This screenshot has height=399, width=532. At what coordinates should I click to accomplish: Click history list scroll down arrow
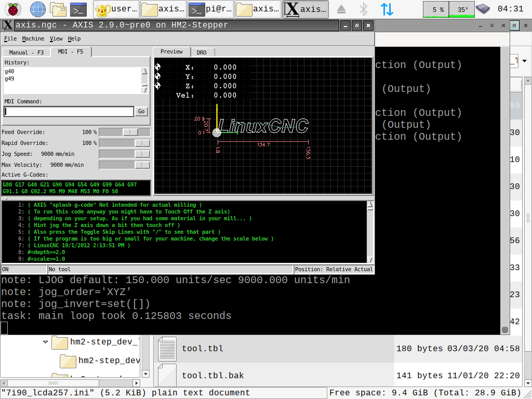click(144, 89)
